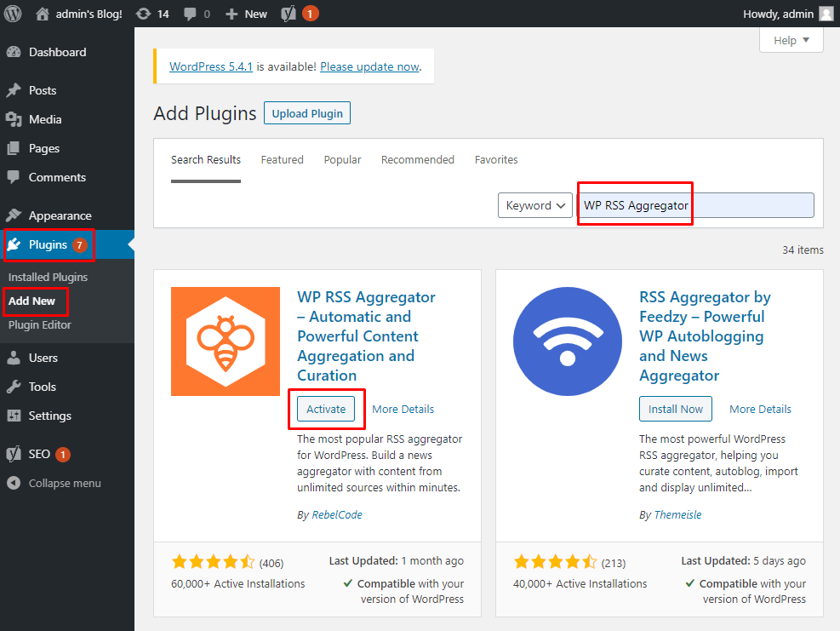Switch to the Recommended tab

click(x=418, y=160)
